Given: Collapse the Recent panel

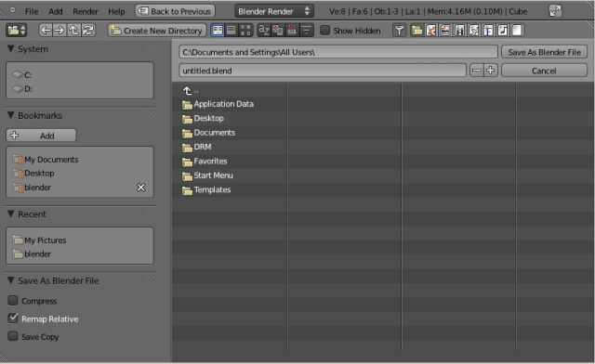Looking at the screenshot, I should pyautogui.click(x=10, y=214).
